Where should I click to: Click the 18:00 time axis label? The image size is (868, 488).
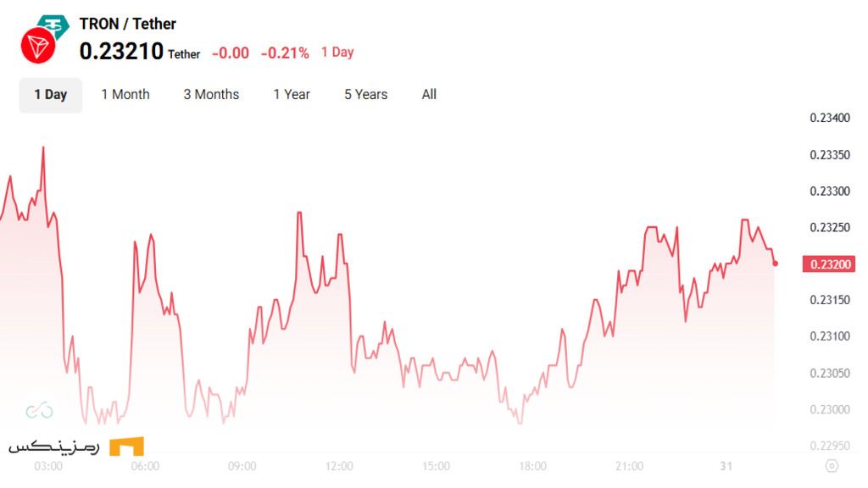coord(532,466)
